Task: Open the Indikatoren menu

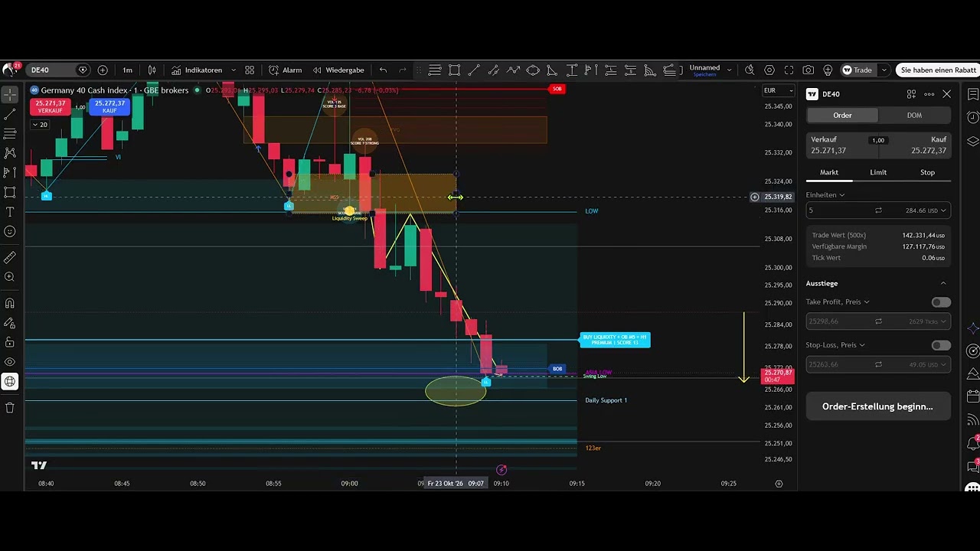Action: 197,70
